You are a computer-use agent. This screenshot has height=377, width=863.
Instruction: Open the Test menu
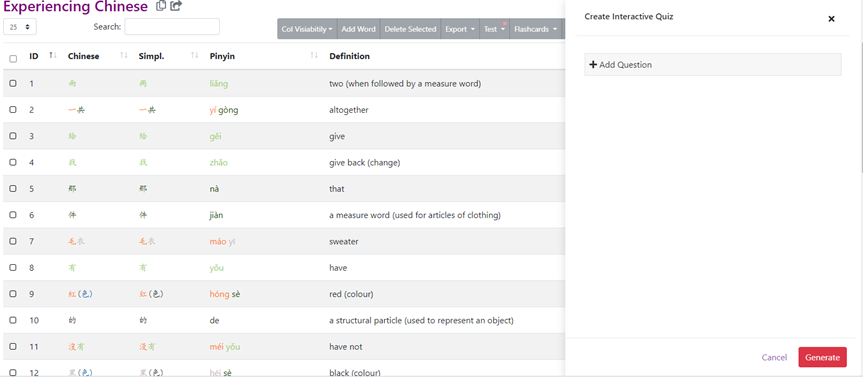(x=494, y=29)
